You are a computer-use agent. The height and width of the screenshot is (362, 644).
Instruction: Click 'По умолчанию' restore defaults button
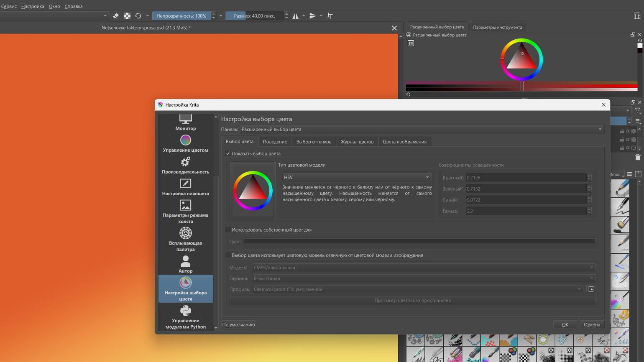[x=238, y=324]
